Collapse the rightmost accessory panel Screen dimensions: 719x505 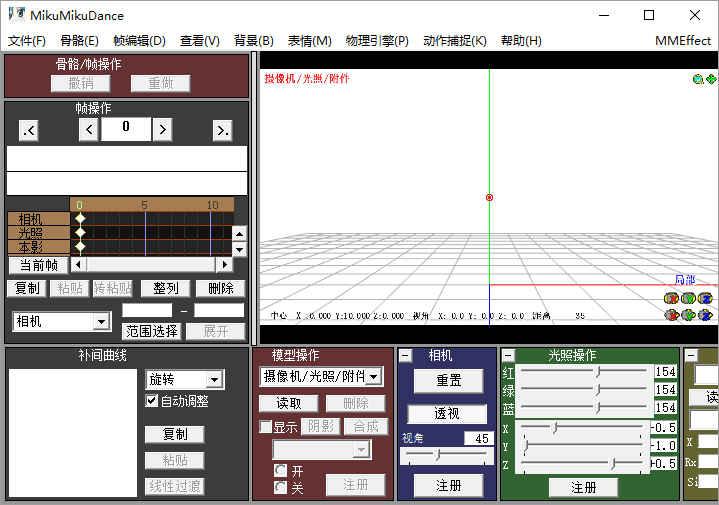point(691,355)
